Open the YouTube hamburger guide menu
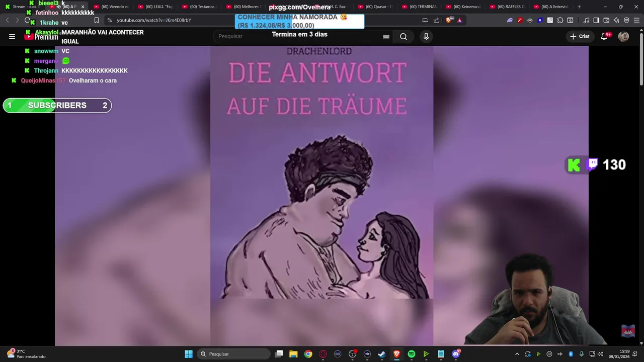The image size is (644, 362). point(12,36)
